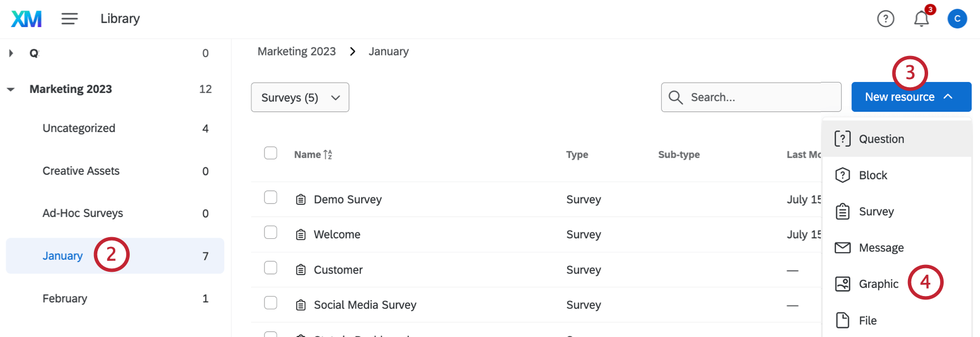
Task: Click the XM logo icon
Action: tap(27, 19)
